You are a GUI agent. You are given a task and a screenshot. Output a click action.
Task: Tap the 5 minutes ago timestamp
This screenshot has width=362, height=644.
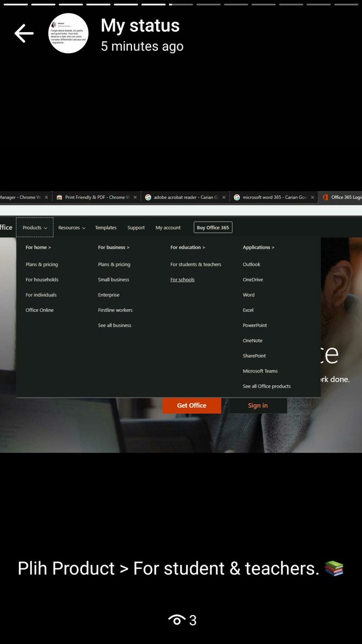point(142,47)
